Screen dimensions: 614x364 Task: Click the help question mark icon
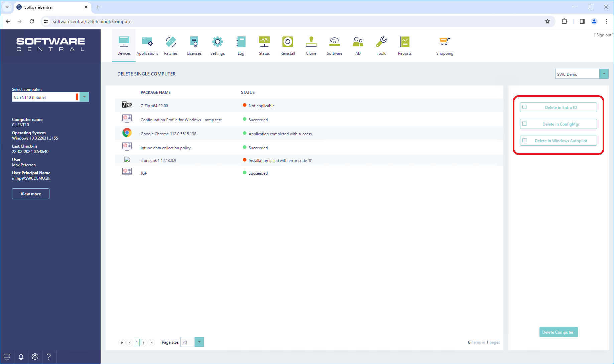(x=49, y=357)
